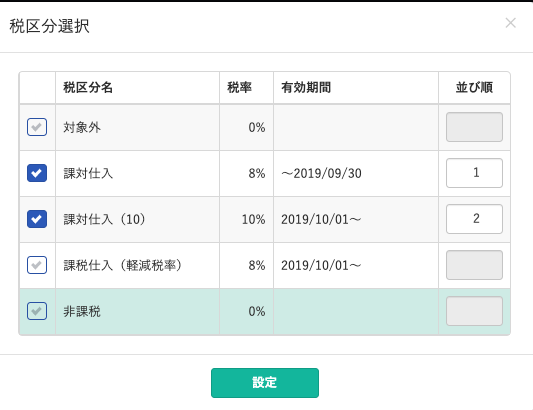Enable the 課税仕入（軽減税率）checkbox
The width and height of the screenshot is (533, 410).
point(37,265)
